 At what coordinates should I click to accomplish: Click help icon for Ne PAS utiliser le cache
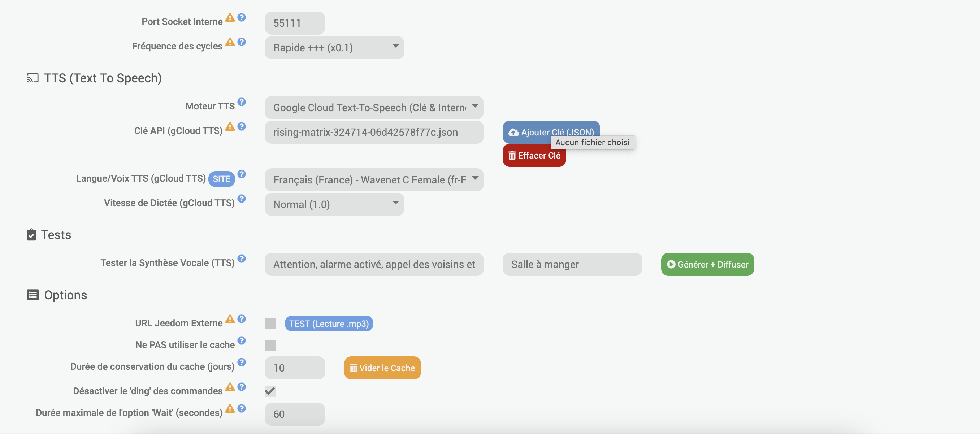(242, 340)
